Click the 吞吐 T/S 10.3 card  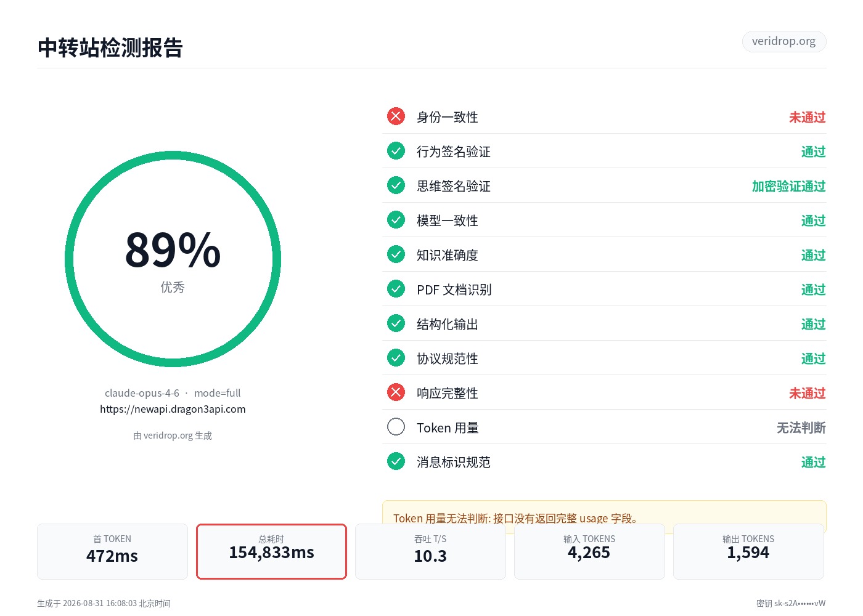pos(430,551)
